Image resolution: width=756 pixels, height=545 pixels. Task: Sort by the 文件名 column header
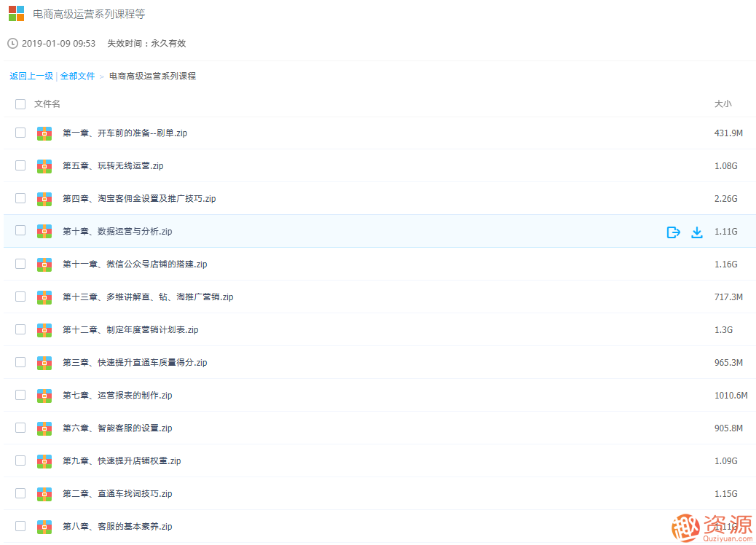point(47,104)
